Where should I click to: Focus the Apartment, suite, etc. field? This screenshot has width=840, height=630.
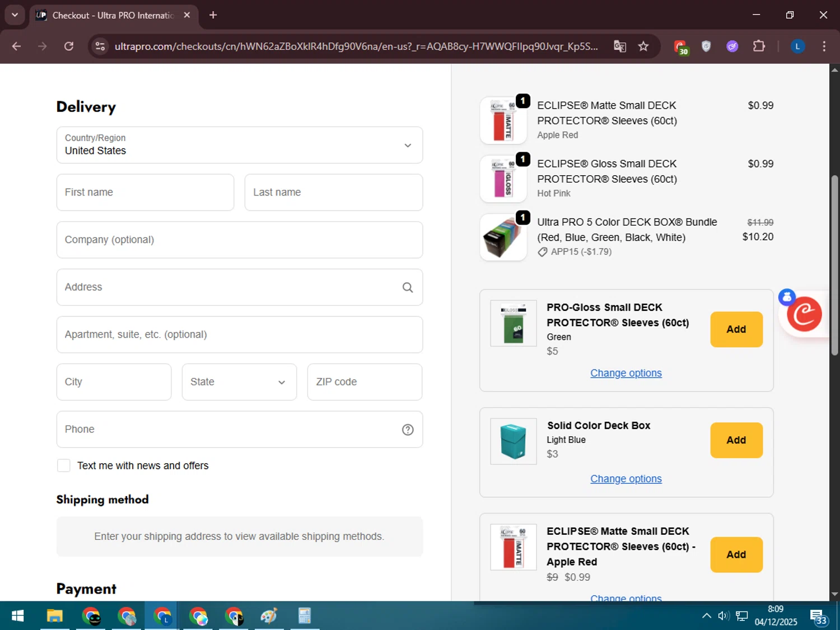pyautogui.click(x=240, y=334)
